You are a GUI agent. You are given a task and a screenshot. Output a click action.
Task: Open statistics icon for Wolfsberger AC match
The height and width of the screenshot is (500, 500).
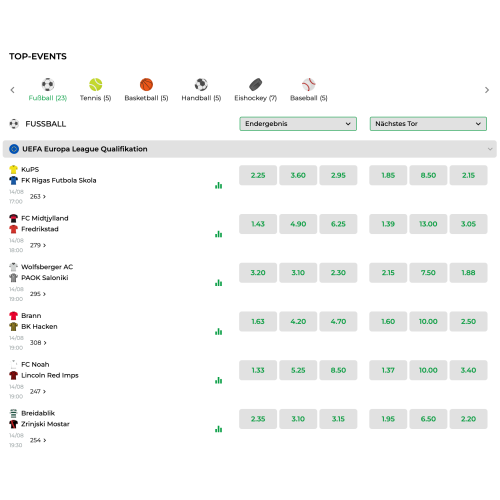pos(218,283)
